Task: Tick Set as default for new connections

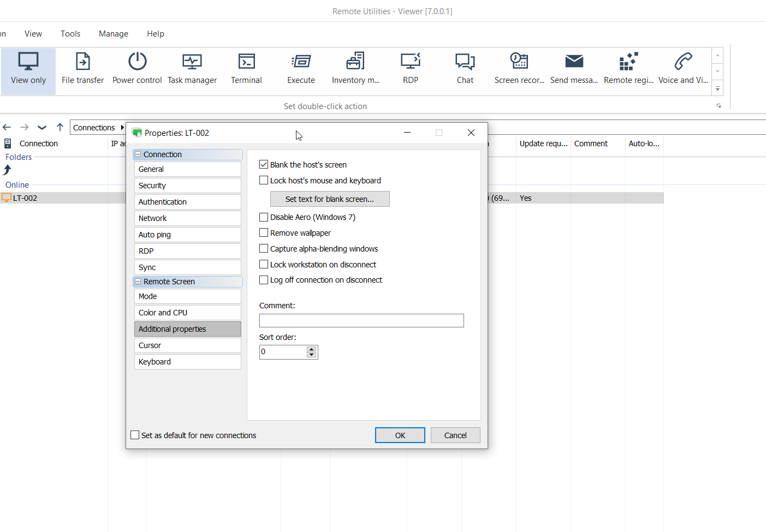Action: 135,435
